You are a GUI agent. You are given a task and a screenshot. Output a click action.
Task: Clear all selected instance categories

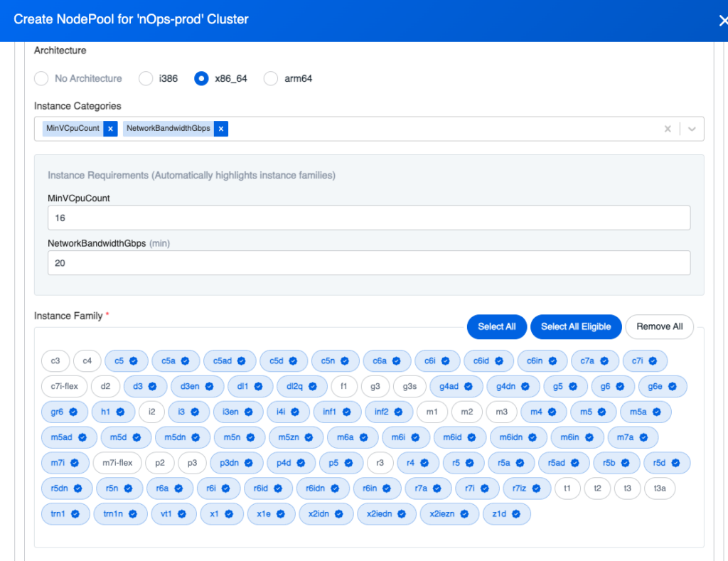tap(668, 129)
